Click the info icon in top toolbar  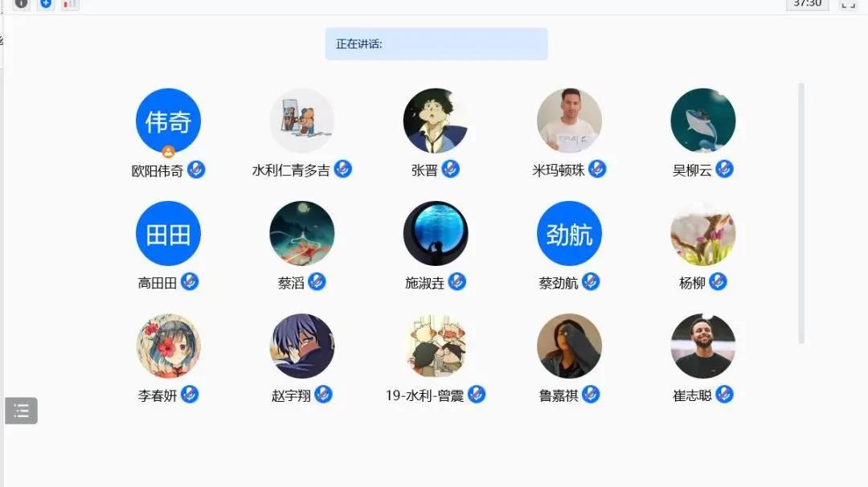(21, 5)
